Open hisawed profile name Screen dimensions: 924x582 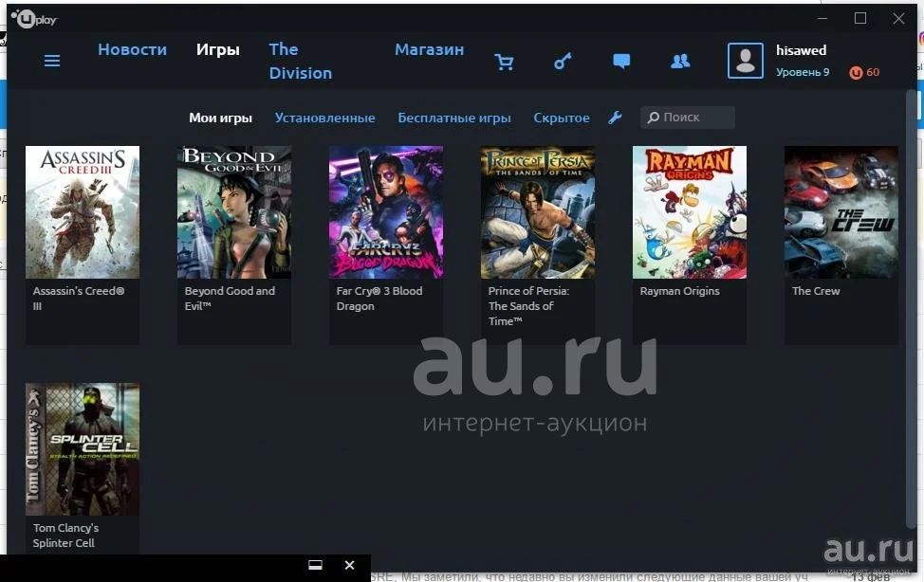click(x=801, y=50)
